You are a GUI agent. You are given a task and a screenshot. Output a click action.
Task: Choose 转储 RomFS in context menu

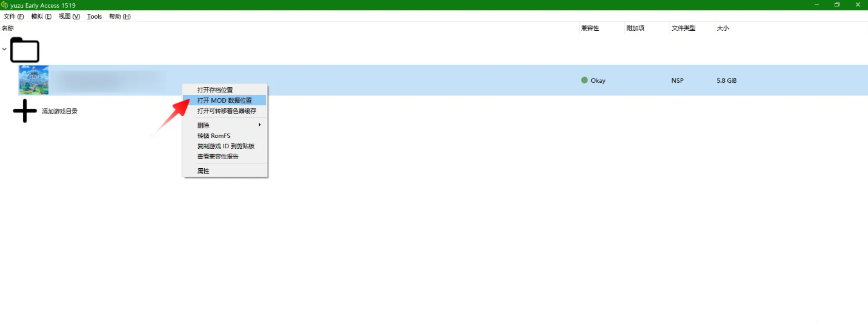pos(214,135)
